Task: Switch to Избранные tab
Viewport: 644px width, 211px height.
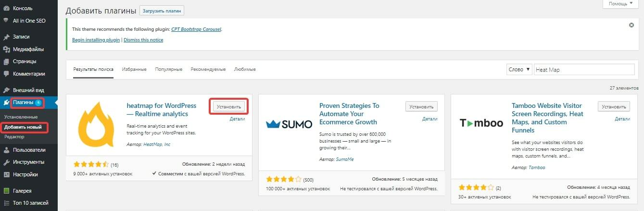Action: [134, 69]
